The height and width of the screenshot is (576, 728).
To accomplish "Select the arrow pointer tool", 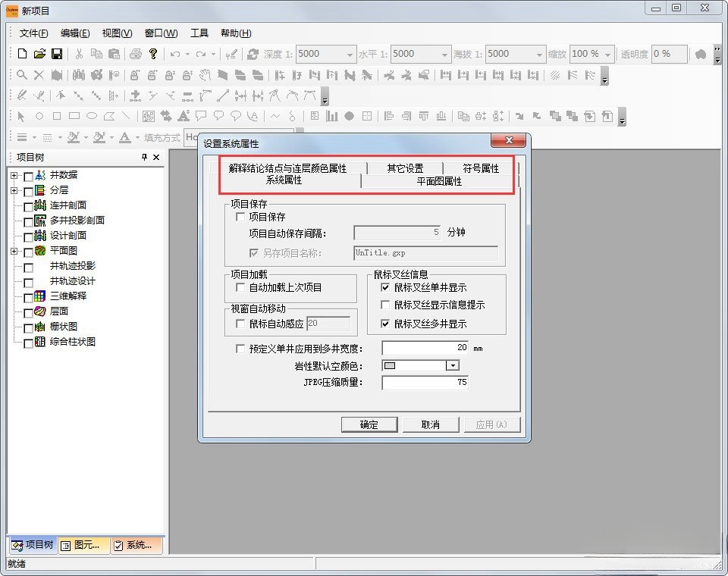I will pos(22,116).
